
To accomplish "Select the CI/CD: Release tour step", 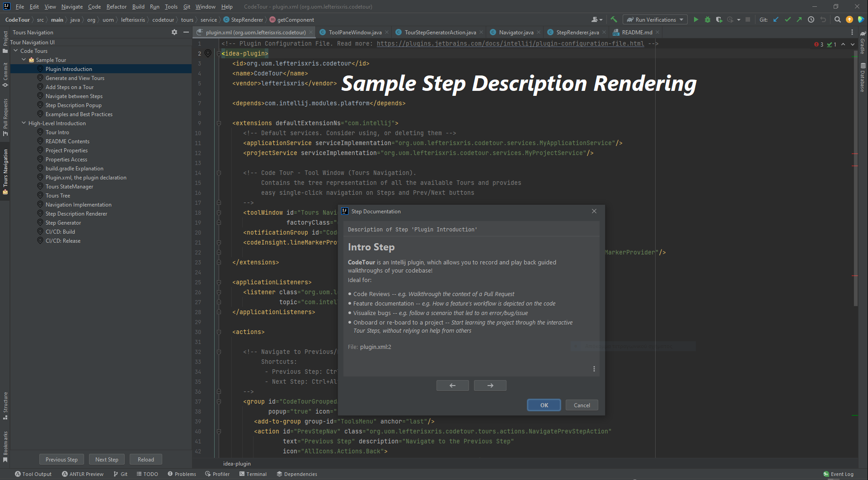I will tap(63, 240).
